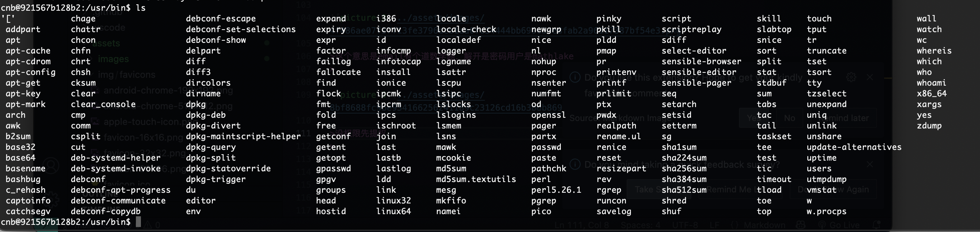Change indentation via Spaces: 4
Viewport: 980px width, 232px height.
tap(640, 225)
